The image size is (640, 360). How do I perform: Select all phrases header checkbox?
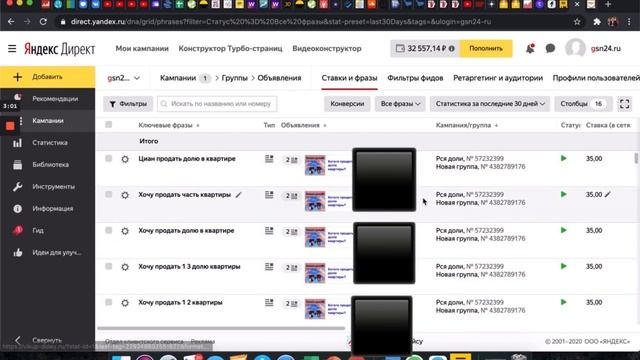109,124
